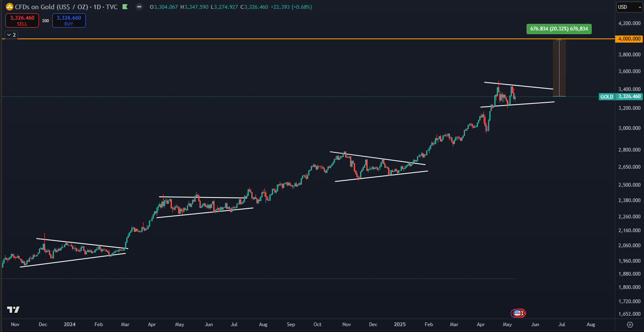Click the current price tag 3,326.460 on axis
Viewport: 644px width, 332px height.
[x=629, y=96]
